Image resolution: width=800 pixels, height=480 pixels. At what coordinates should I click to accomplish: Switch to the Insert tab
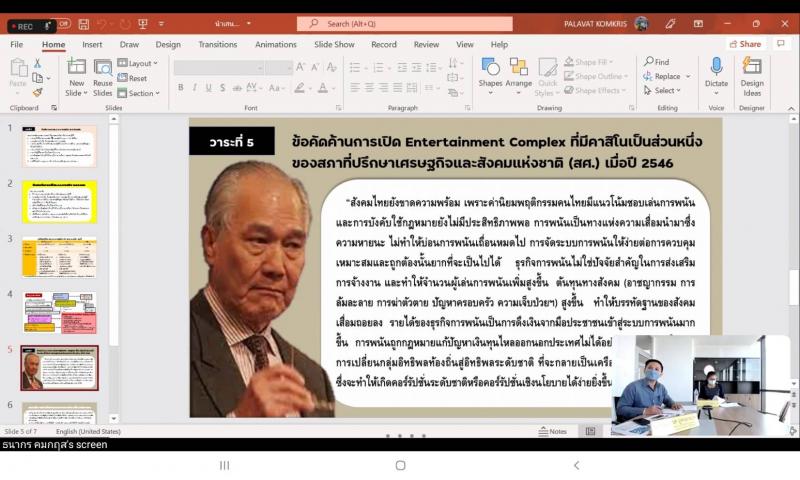point(92,44)
